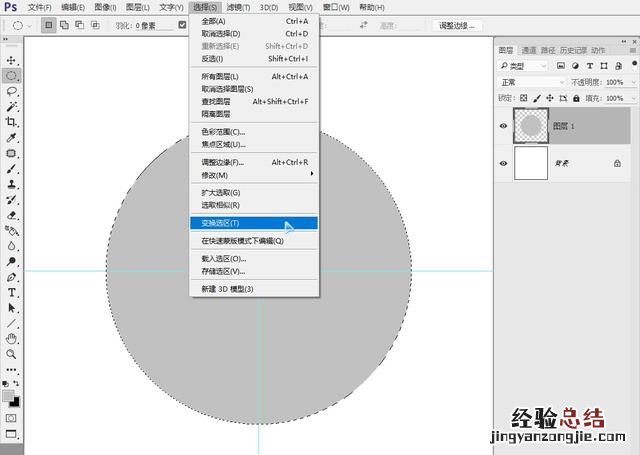Open the layer filter 类型 dropdown
Screen dimensions: 640x455
click(x=523, y=66)
